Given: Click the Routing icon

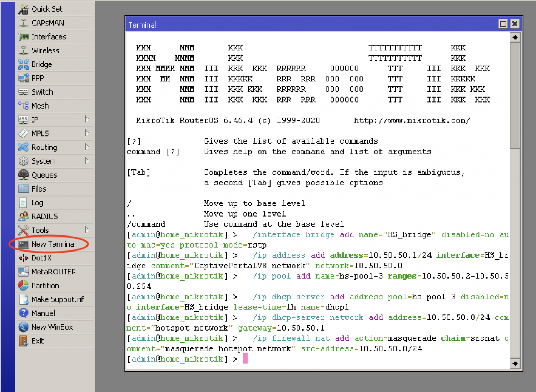Looking at the screenshot, I should pyautogui.click(x=23, y=147).
